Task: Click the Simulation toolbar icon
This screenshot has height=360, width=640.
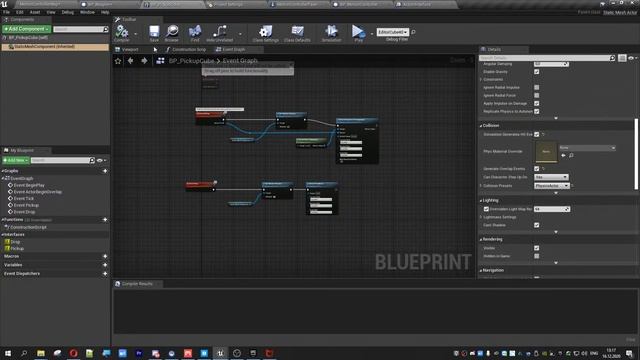Action: (x=331, y=31)
